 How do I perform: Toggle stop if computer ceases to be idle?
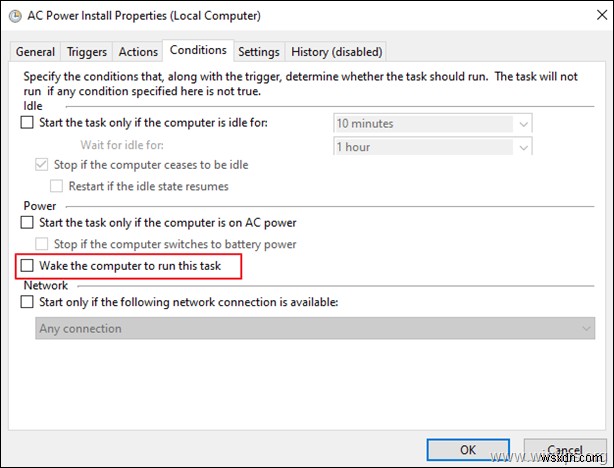[x=41, y=165]
